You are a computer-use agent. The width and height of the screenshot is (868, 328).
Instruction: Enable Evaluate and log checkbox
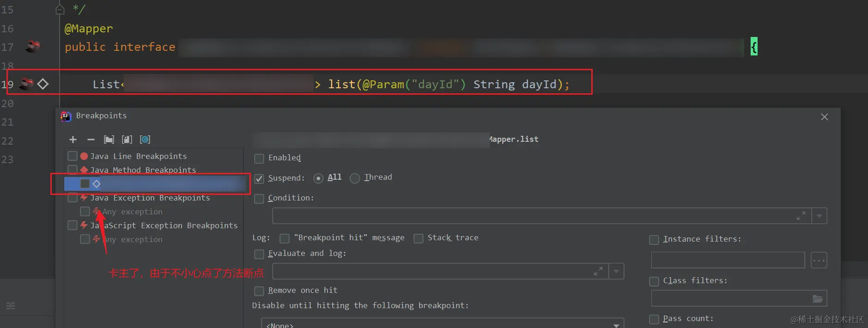tap(259, 254)
